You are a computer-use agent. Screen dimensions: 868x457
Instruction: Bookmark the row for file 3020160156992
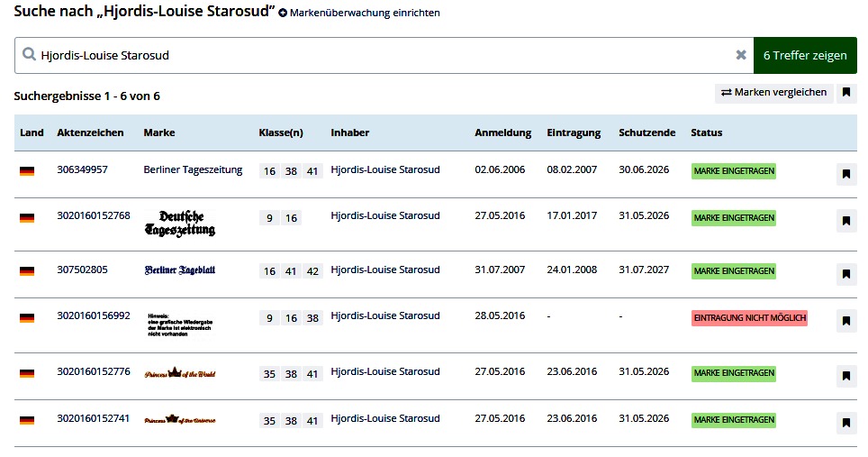coord(846,320)
